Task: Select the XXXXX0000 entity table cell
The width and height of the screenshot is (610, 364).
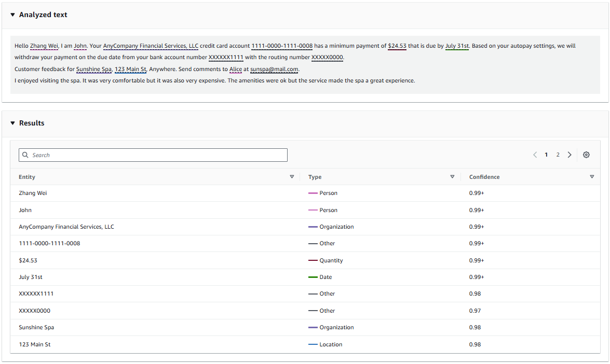Action: [35, 311]
